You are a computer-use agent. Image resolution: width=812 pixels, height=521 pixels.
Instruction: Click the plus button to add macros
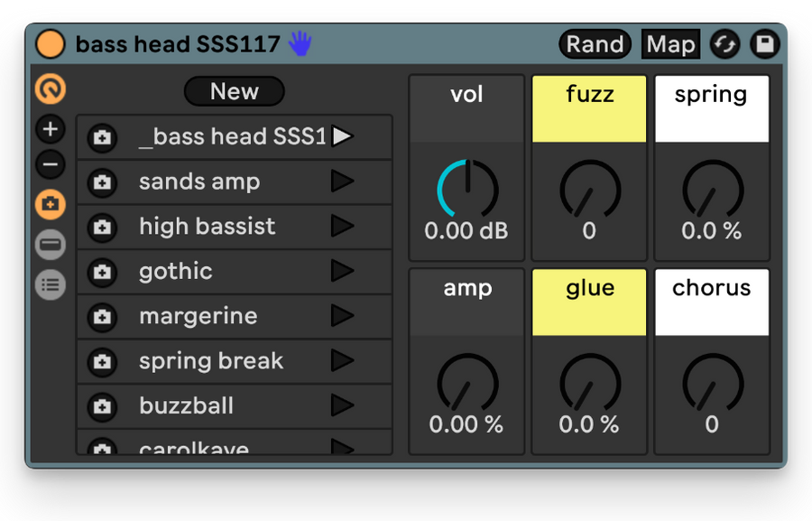[x=51, y=128]
